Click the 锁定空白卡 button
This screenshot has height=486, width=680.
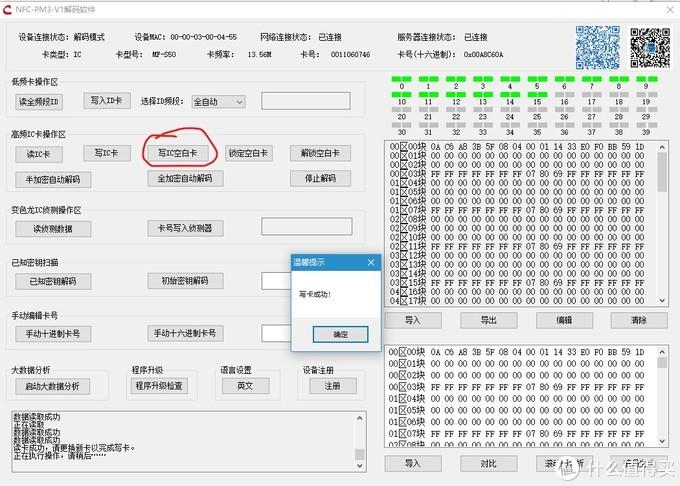tap(248, 153)
